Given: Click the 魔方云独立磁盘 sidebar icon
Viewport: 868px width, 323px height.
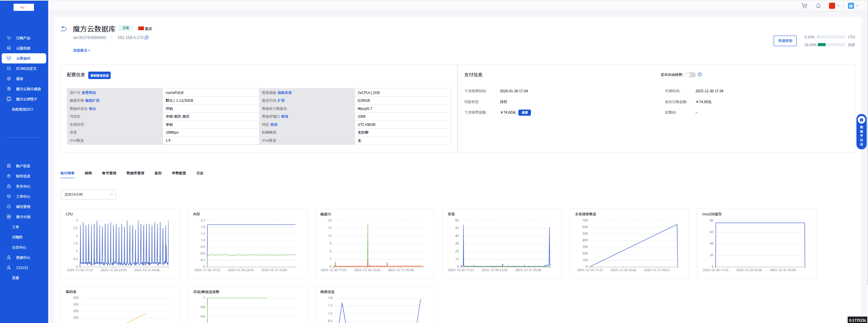Looking at the screenshot, I should pos(9,89).
